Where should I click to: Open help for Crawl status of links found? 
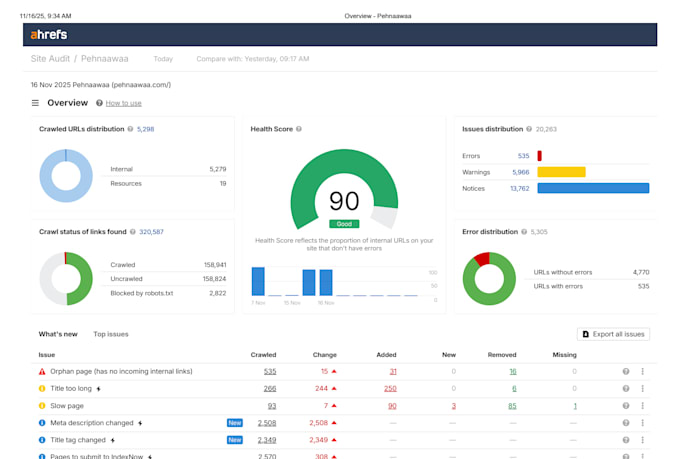[133, 232]
